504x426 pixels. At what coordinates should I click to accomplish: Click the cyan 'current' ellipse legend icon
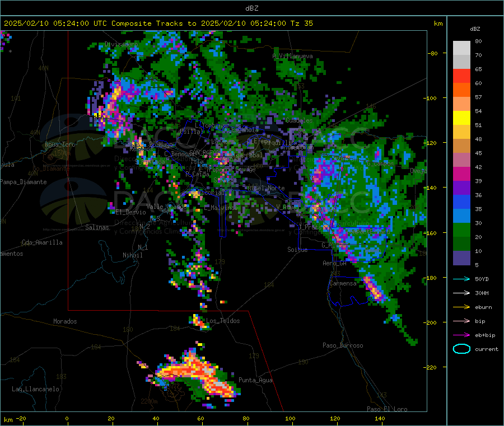(x=461, y=349)
